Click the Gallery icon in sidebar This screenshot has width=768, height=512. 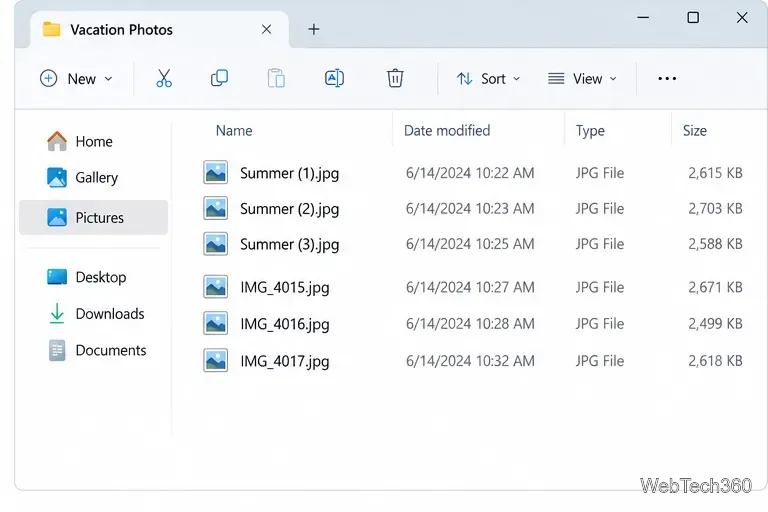pyautogui.click(x=57, y=177)
